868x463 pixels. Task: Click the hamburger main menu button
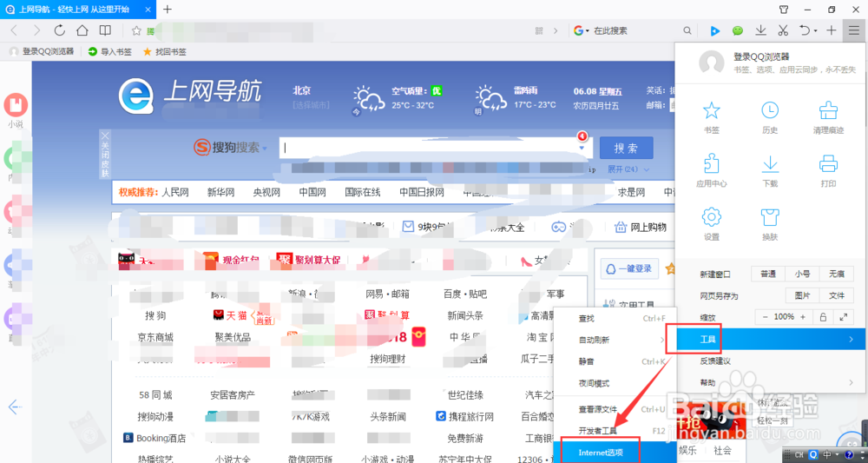pyautogui.click(x=853, y=30)
